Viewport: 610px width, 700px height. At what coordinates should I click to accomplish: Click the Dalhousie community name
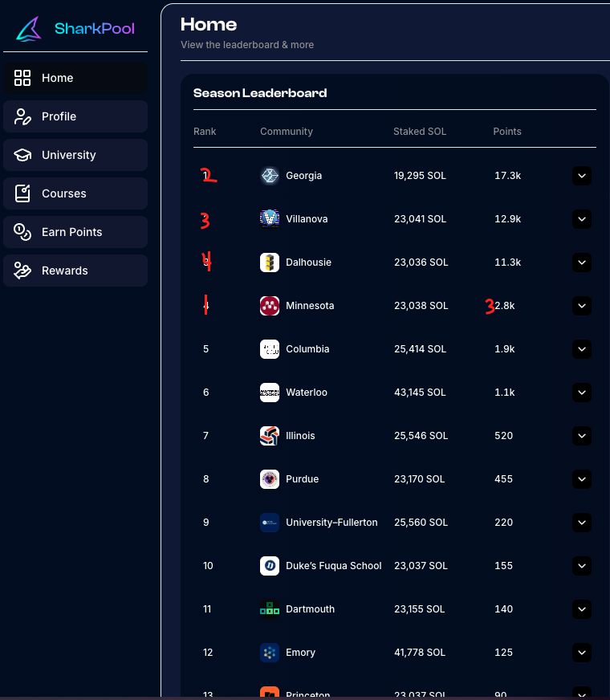point(308,262)
